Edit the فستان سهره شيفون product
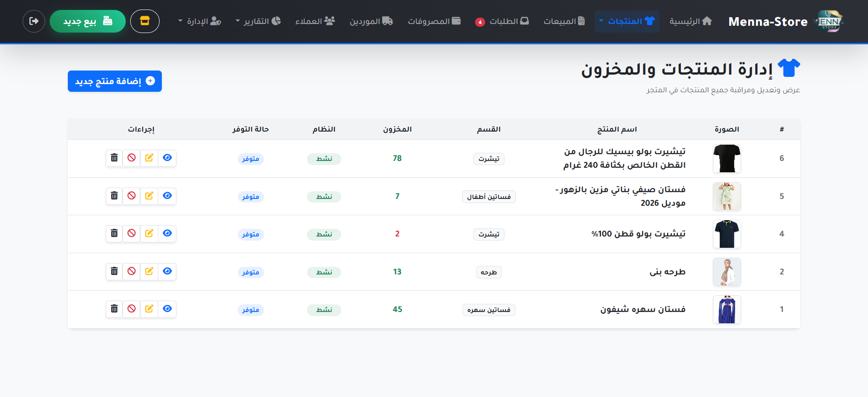The width and height of the screenshot is (868, 397). point(149,309)
